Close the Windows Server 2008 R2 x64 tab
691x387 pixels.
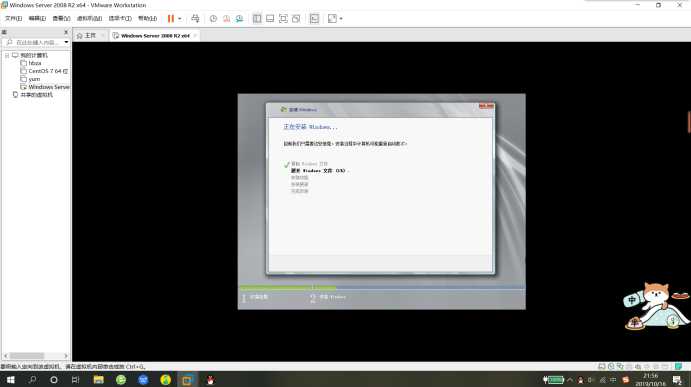(195, 36)
